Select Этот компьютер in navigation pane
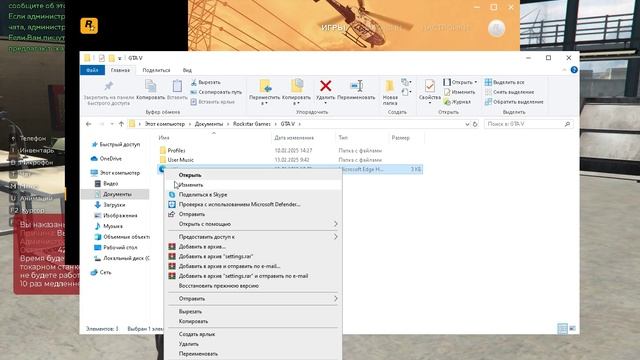640x360 pixels. 116,173
